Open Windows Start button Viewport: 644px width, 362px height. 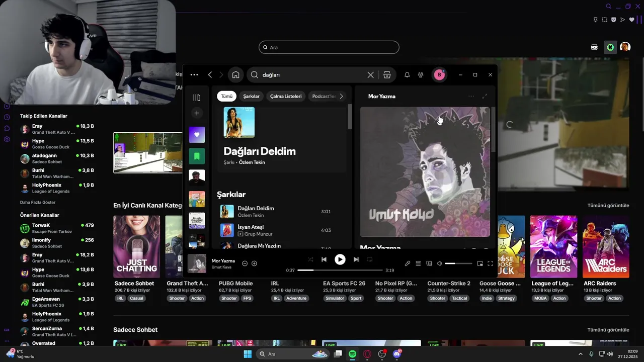click(x=248, y=354)
